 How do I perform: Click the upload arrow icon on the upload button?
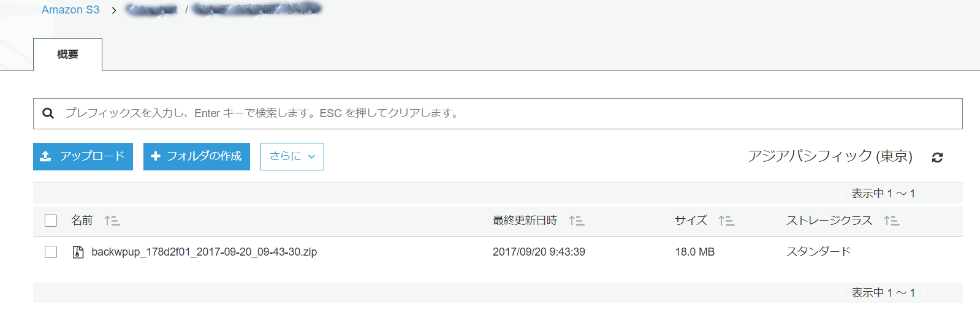point(45,156)
